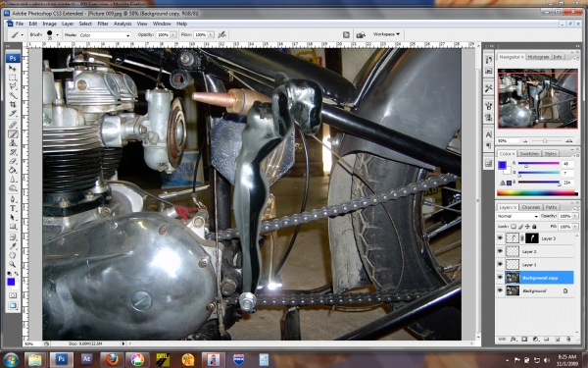Screen dimensions: 588x368
Task: Select the Slice tool
Action: [13, 114]
